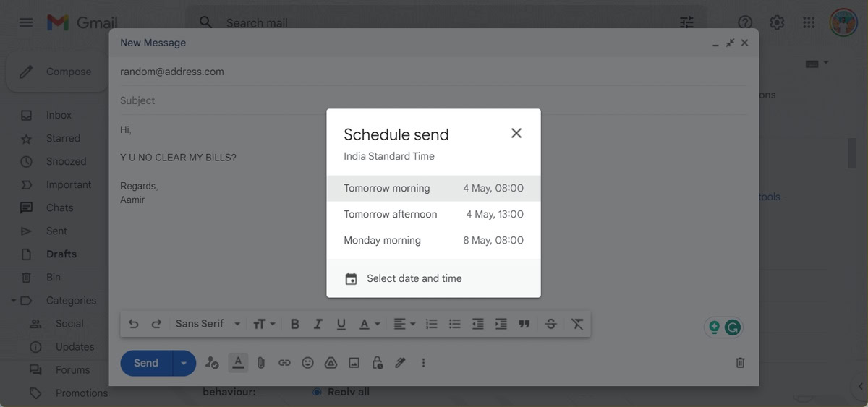Click the Subject field
This screenshot has width=868, height=407.
[433, 100]
